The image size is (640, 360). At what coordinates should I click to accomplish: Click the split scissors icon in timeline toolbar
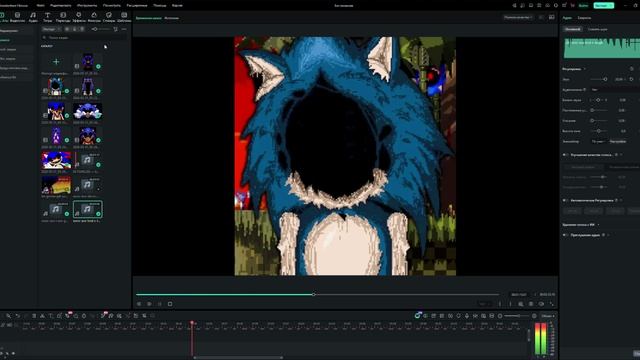(42, 316)
